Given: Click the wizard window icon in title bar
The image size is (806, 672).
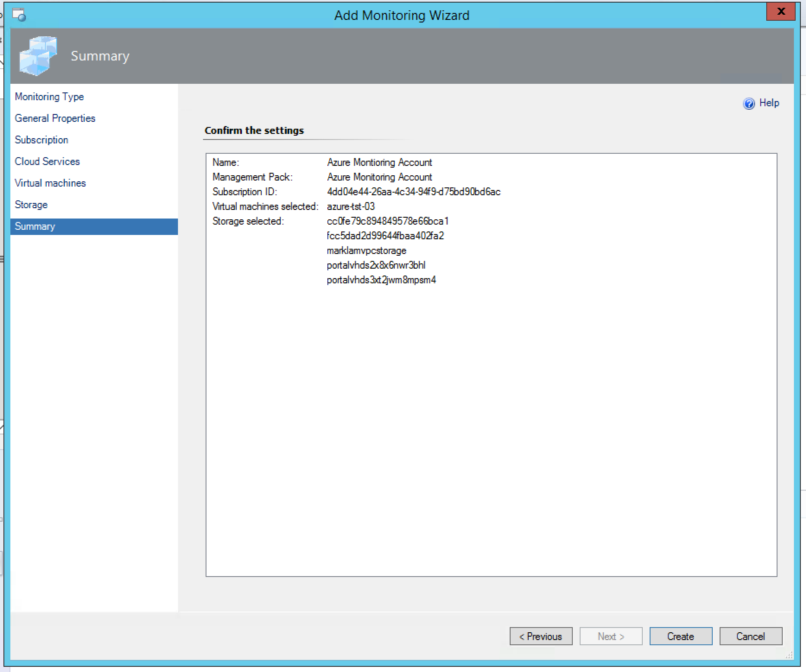Looking at the screenshot, I should [x=19, y=15].
